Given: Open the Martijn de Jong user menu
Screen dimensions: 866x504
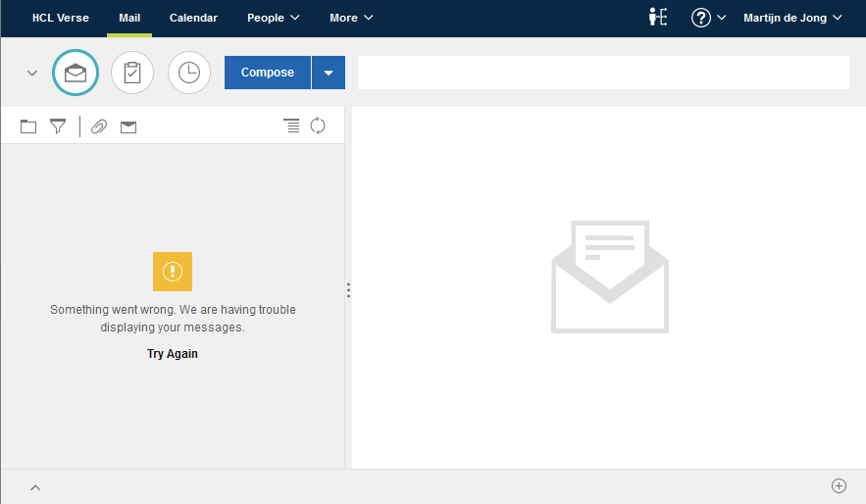Looking at the screenshot, I should coord(792,18).
